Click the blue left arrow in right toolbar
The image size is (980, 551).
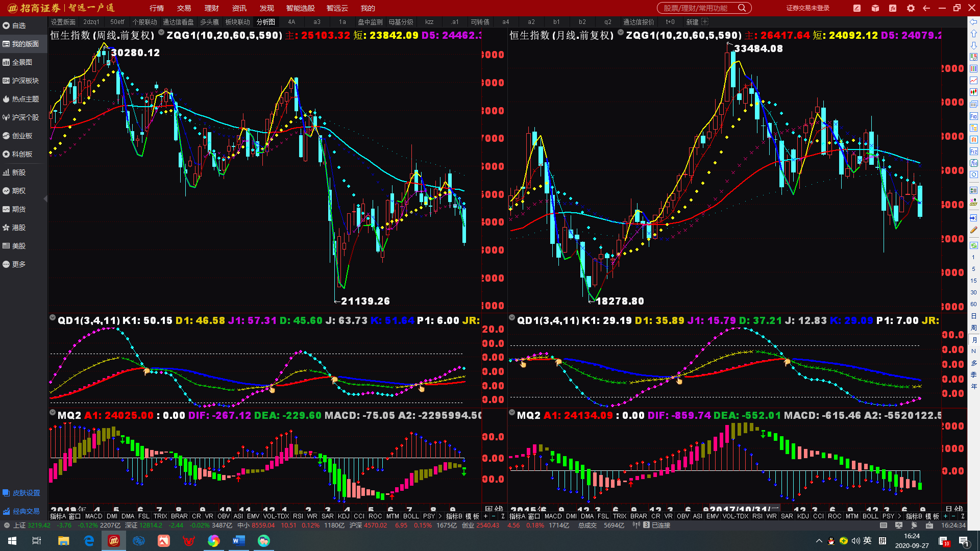pyautogui.click(x=973, y=22)
